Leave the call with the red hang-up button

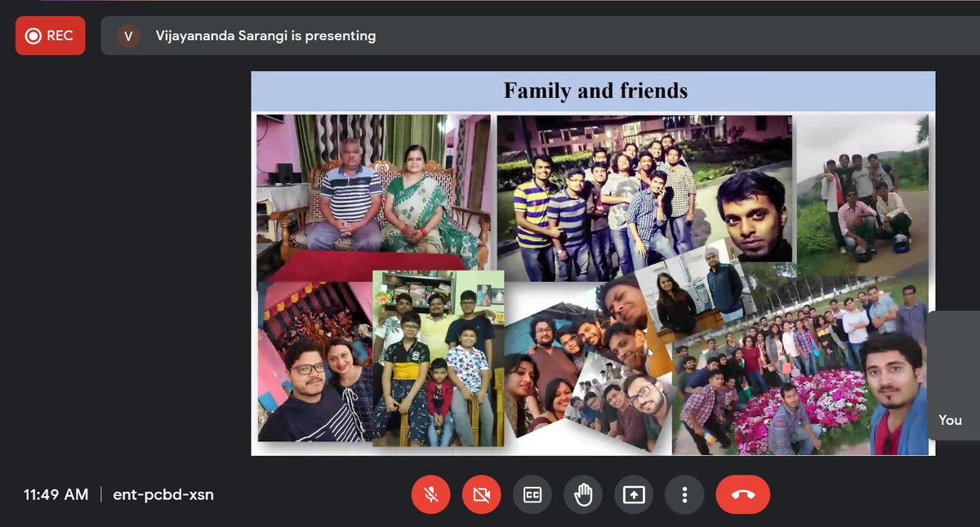point(743,494)
